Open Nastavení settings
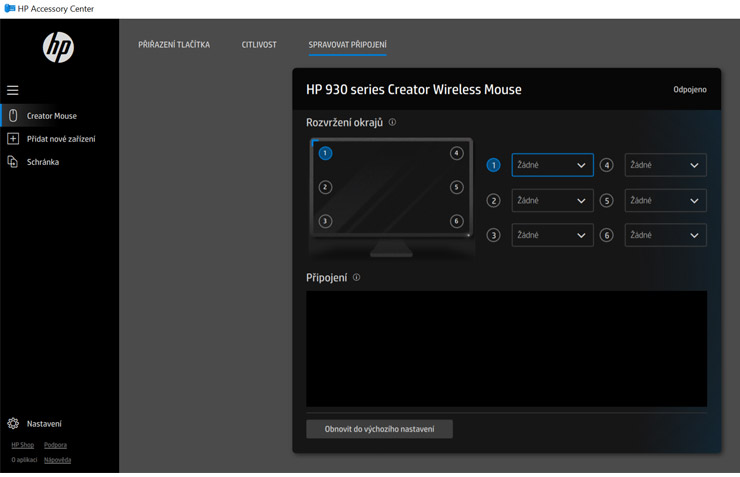Image resolution: width=740 pixels, height=477 pixels. pyautogui.click(x=44, y=424)
